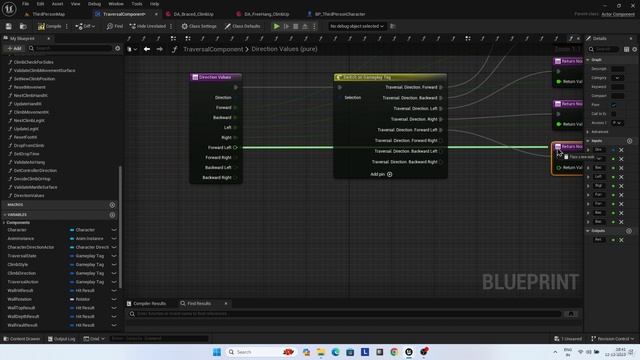Screen dimensions: 640x360
Task: Click the Forward Left output pin
Action: (236, 147)
